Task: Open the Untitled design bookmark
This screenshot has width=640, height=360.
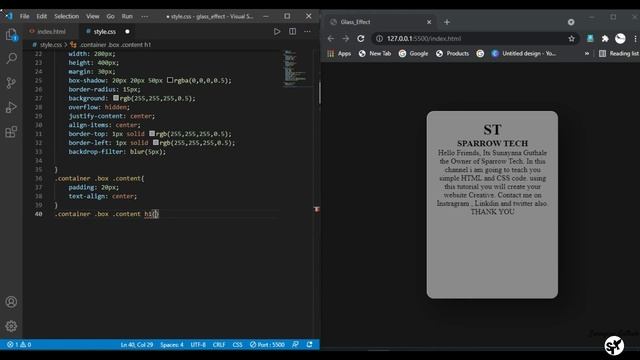Action: (x=524, y=53)
